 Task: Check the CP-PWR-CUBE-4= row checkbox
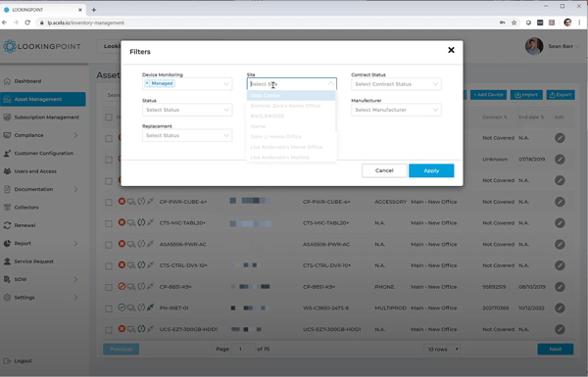coord(109,203)
